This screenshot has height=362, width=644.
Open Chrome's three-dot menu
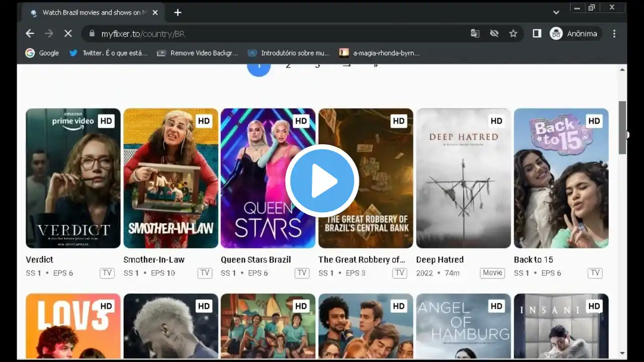click(614, 34)
